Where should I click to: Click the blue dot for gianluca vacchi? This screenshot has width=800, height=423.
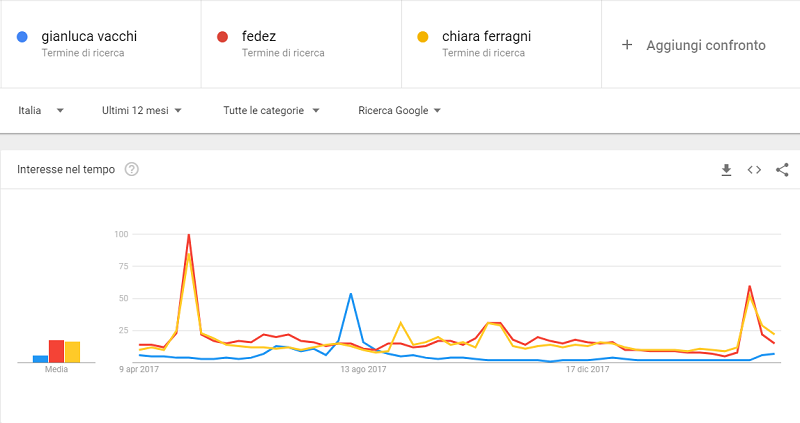[x=22, y=37]
